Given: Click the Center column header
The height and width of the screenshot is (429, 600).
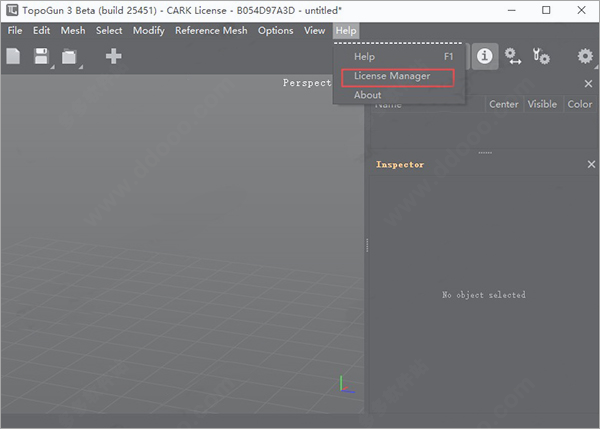Looking at the screenshot, I should (x=504, y=104).
